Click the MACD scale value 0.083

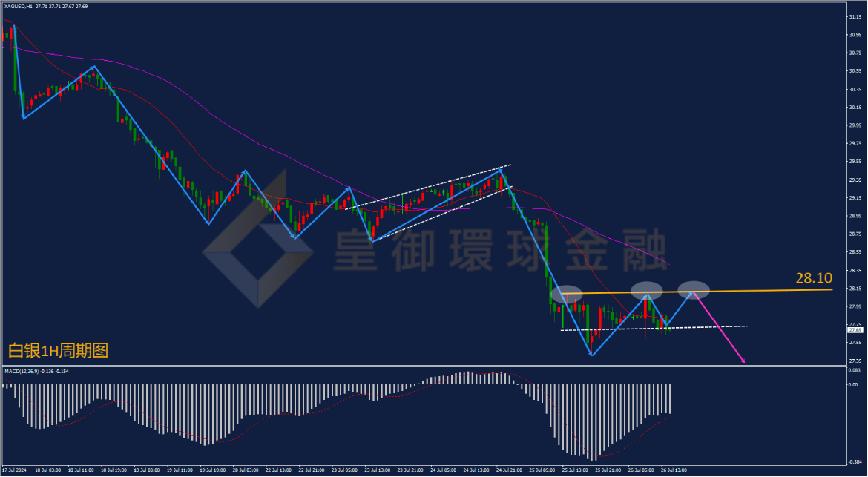(x=855, y=369)
